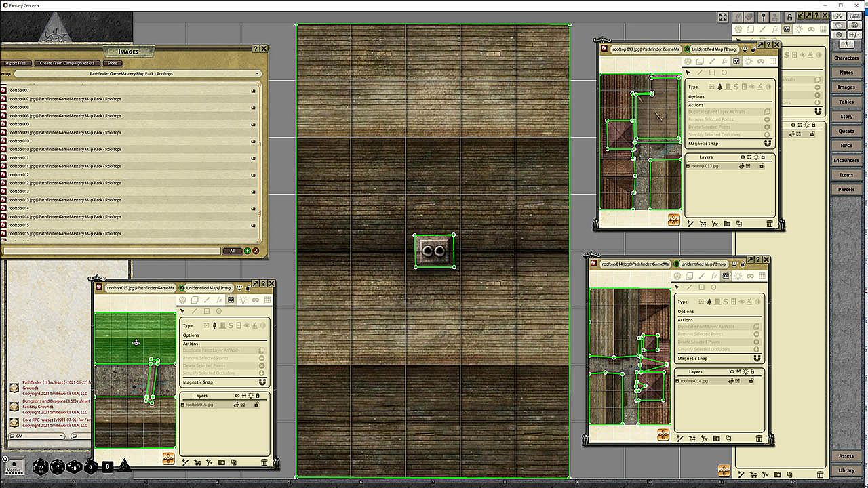The width and height of the screenshot is (868, 488).
Task: Roll the d20 die in the dice tray
Action: (42, 467)
